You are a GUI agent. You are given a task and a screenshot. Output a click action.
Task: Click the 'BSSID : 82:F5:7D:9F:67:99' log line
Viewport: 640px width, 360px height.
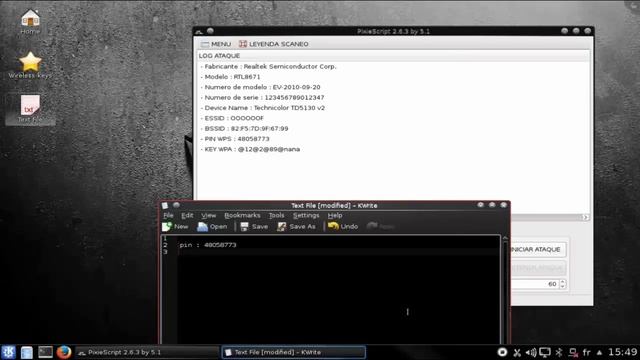point(244,129)
